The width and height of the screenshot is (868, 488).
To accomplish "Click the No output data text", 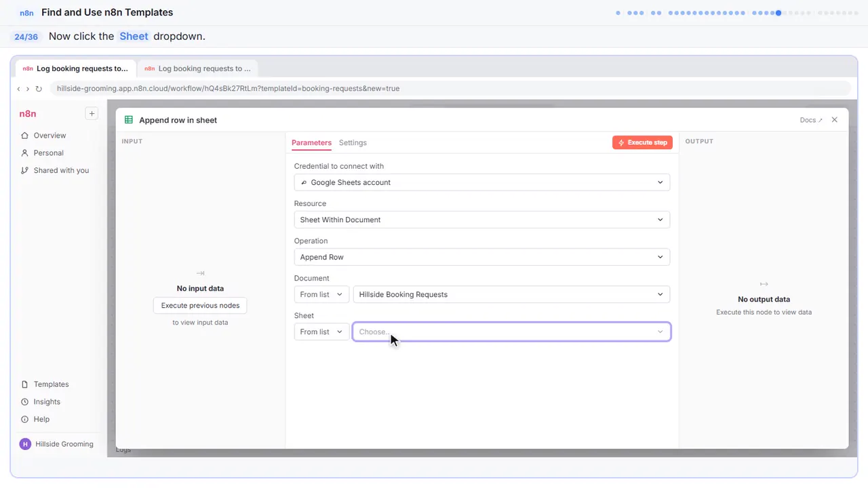I will (x=764, y=300).
